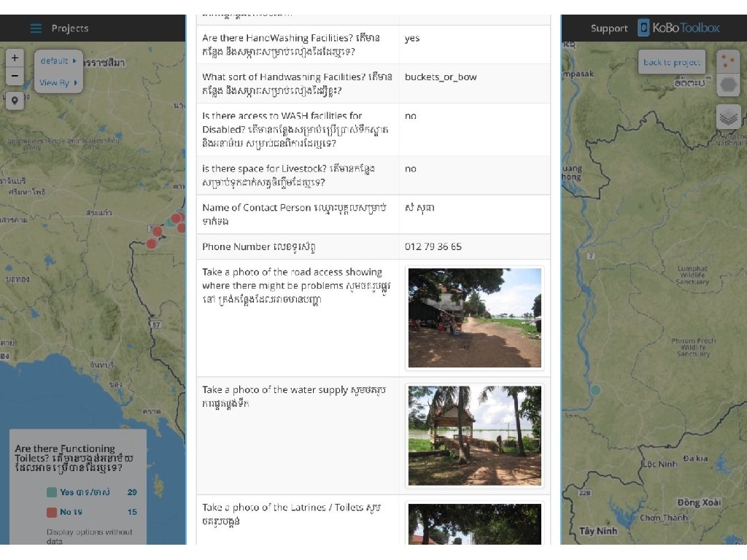Screen dimensions: 747x560
Task: Click the Functioning Toilets legend title
Action: [x=74, y=458]
